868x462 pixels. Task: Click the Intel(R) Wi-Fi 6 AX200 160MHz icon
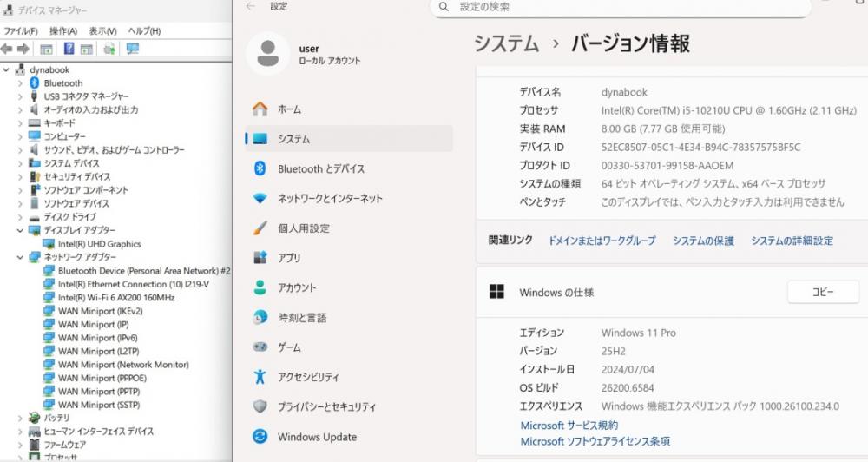(49, 298)
